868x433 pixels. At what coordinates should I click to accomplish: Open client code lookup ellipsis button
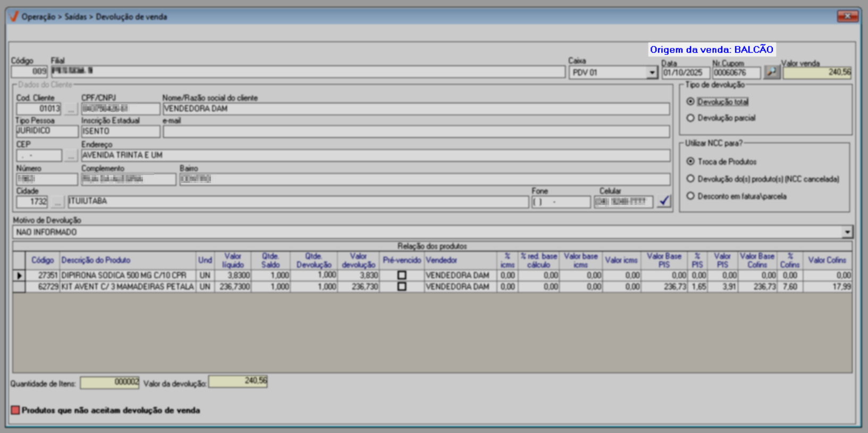tap(71, 109)
